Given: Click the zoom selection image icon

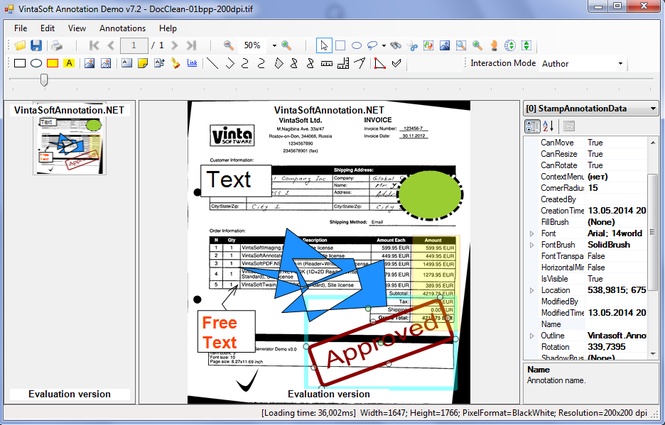Looking at the screenshot, I should tap(461, 45).
